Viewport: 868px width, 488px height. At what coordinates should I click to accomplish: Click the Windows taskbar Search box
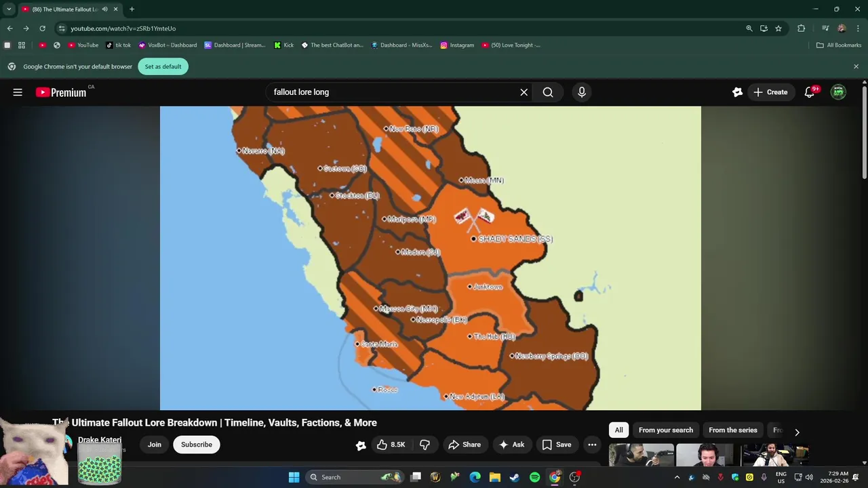353,477
